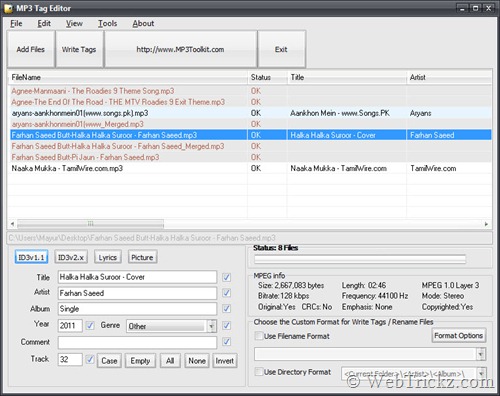Click the Track input field
Viewport: 500px width, 396px height.
pyautogui.click(x=70, y=359)
